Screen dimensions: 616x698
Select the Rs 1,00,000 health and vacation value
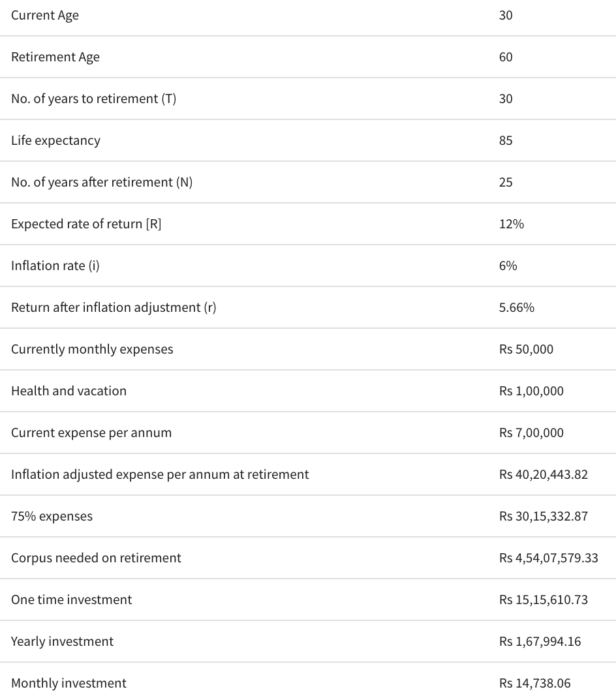coord(531,391)
